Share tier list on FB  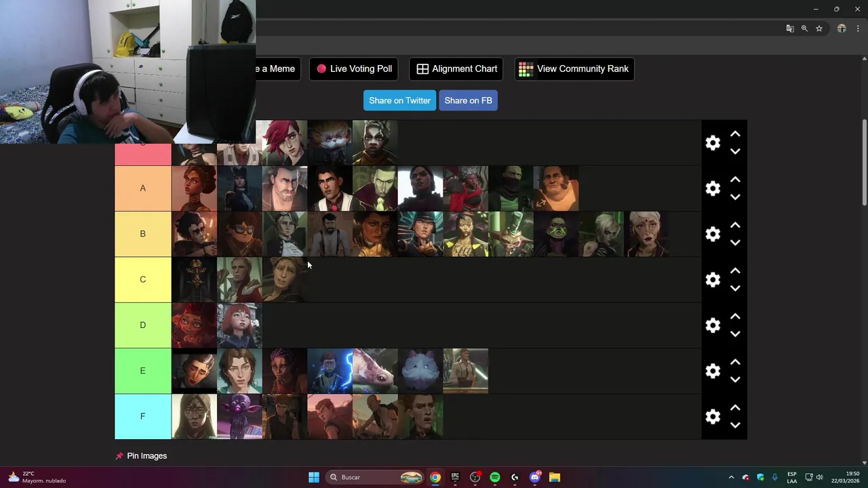[x=468, y=100]
